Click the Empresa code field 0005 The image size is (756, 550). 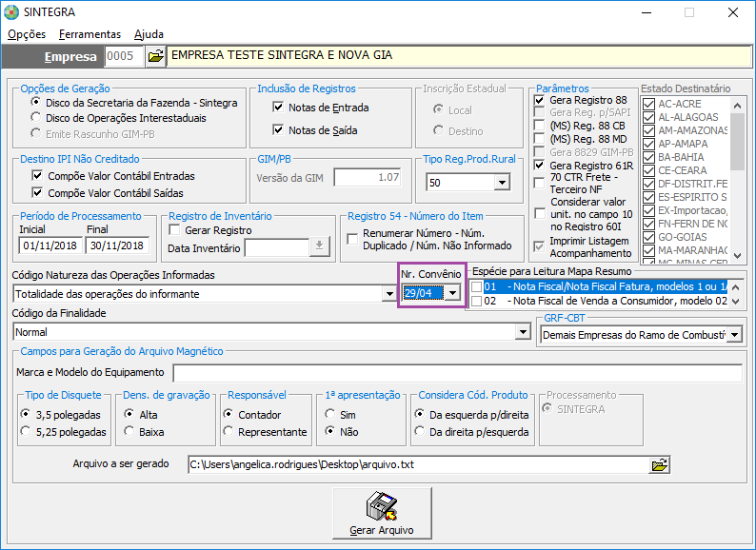[125, 56]
